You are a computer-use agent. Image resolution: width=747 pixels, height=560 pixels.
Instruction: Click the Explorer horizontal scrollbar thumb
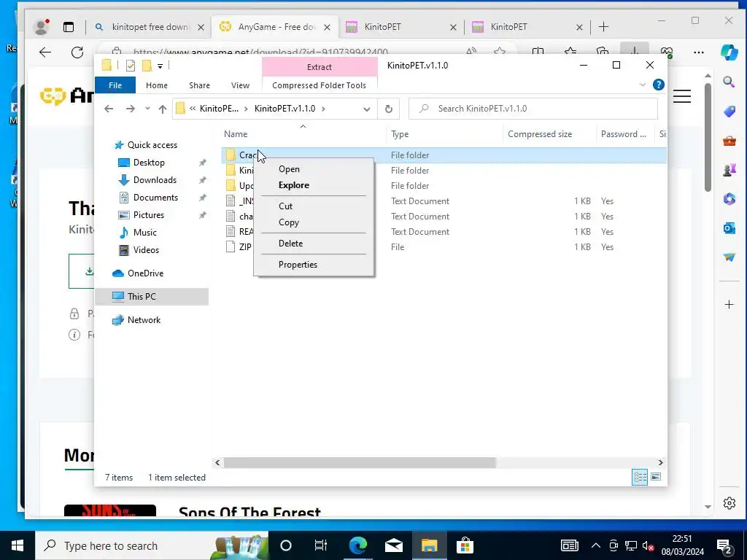[360, 462]
